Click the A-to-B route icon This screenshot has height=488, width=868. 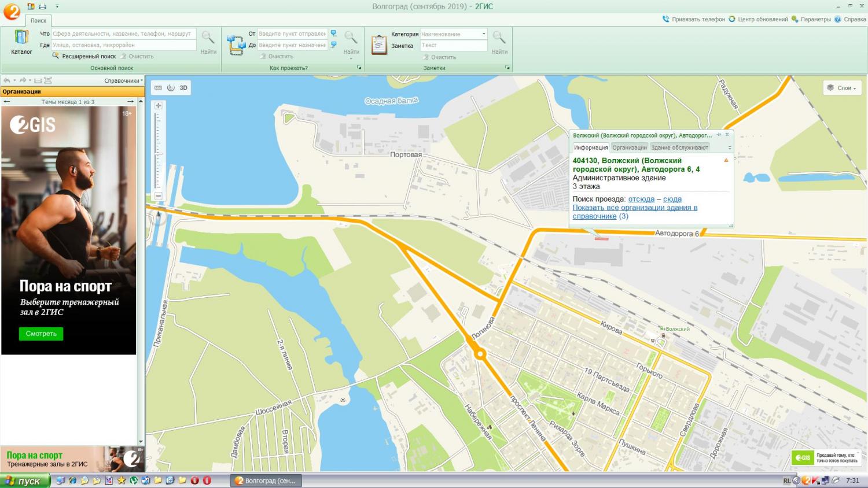pos(236,45)
